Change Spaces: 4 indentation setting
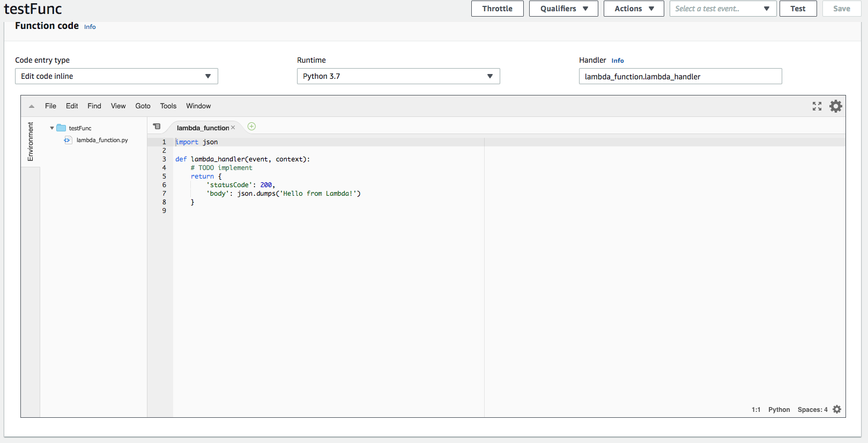This screenshot has width=868, height=443. click(812, 410)
